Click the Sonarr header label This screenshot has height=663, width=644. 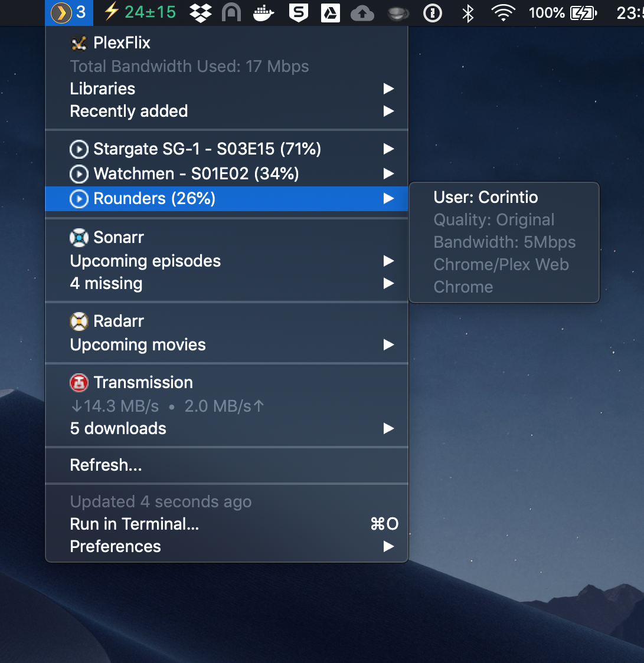coord(119,238)
